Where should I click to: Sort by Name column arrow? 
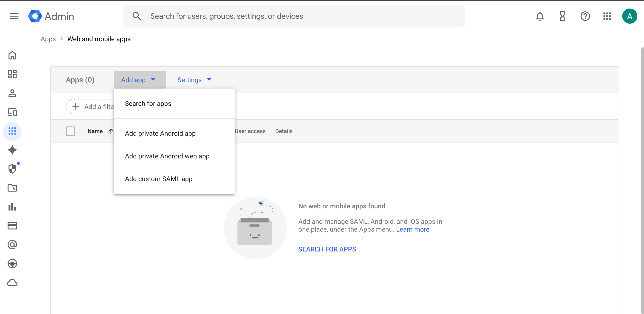111,131
